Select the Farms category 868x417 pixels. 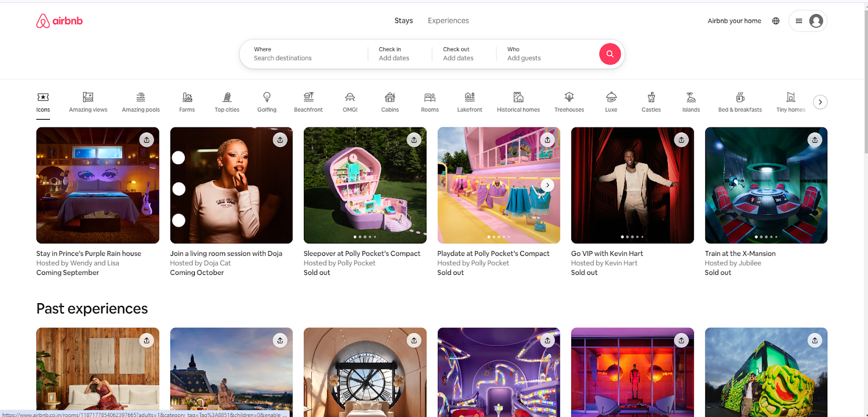click(187, 102)
